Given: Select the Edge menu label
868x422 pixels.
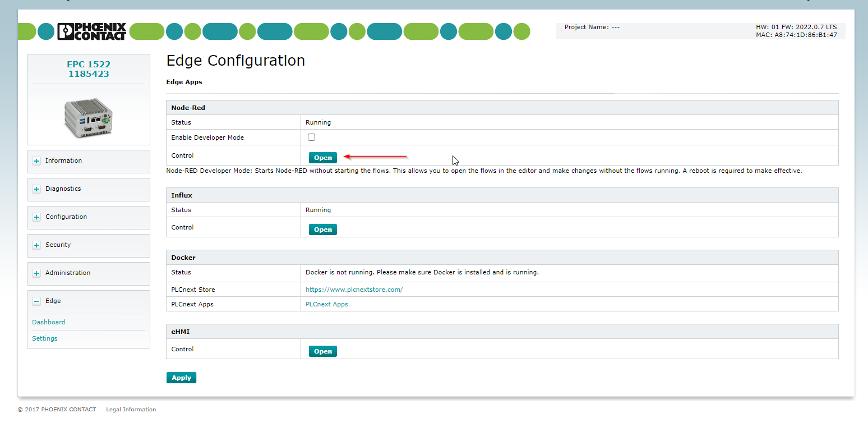Looking at the screenshot, I should pyautogui.click(x=53, y=301).
